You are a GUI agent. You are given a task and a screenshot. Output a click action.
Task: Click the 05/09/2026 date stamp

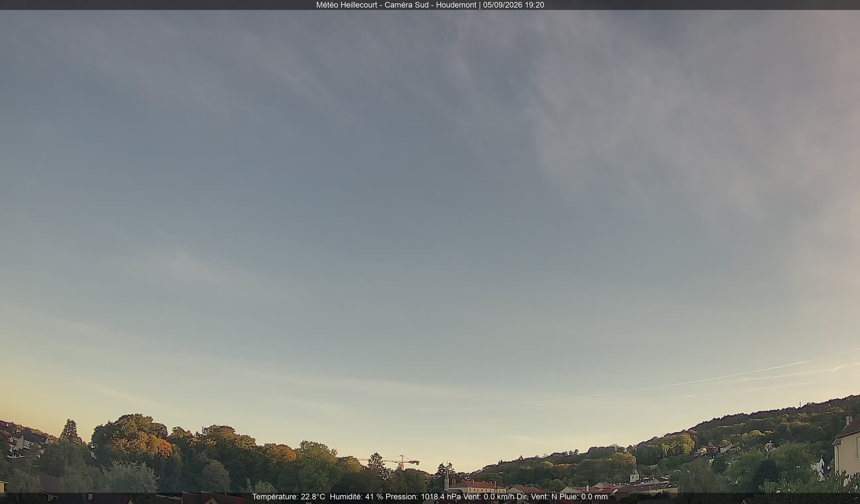503,5
